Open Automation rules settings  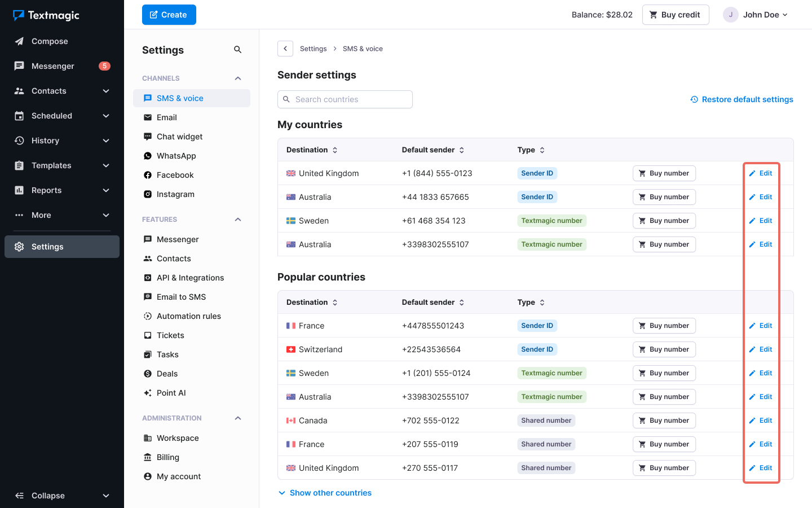tap(188, 316)
